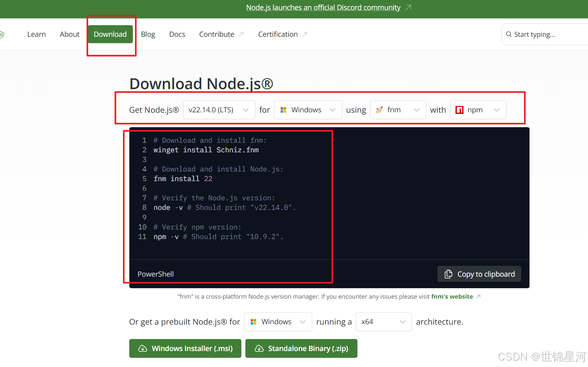Viewport: 588px width, 367px height.
Task: Click the download cloud icon on the Standalone Binary button
Action: point(259,349)
